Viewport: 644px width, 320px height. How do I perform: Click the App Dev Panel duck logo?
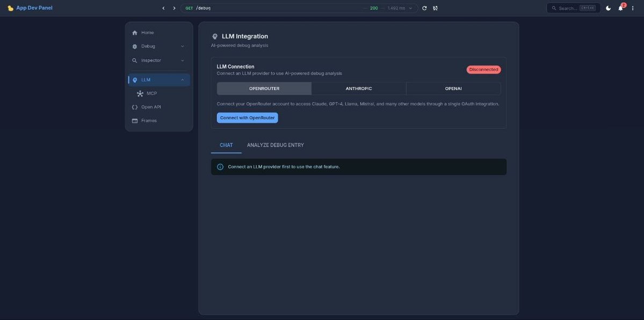[11, 8]
